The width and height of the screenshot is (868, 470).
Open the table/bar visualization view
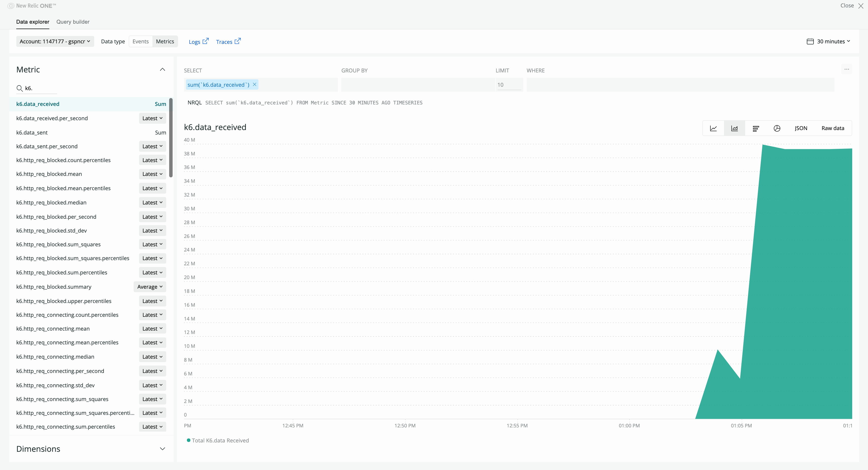(x=756, y=128)
